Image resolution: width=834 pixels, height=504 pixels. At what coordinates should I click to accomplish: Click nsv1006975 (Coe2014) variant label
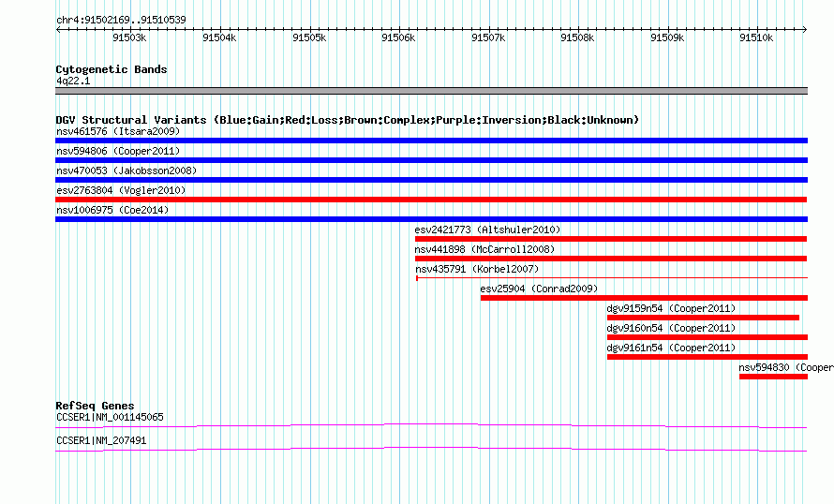(112, 210)
